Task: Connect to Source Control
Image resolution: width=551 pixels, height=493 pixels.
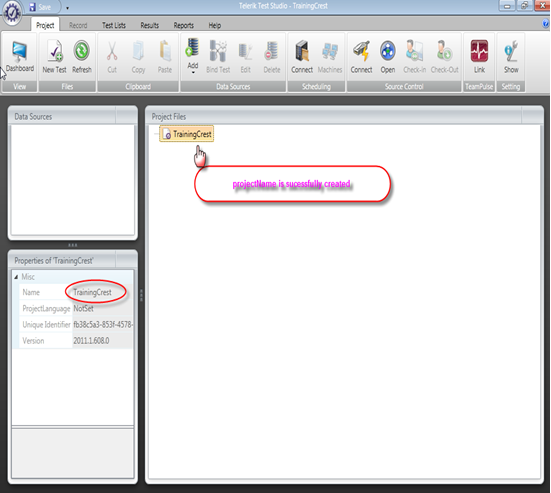Action: (x=361, y=56)
